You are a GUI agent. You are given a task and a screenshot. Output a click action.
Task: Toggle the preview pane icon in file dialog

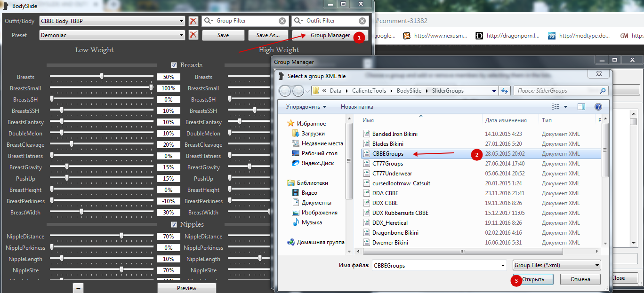(x=581, y=107)
